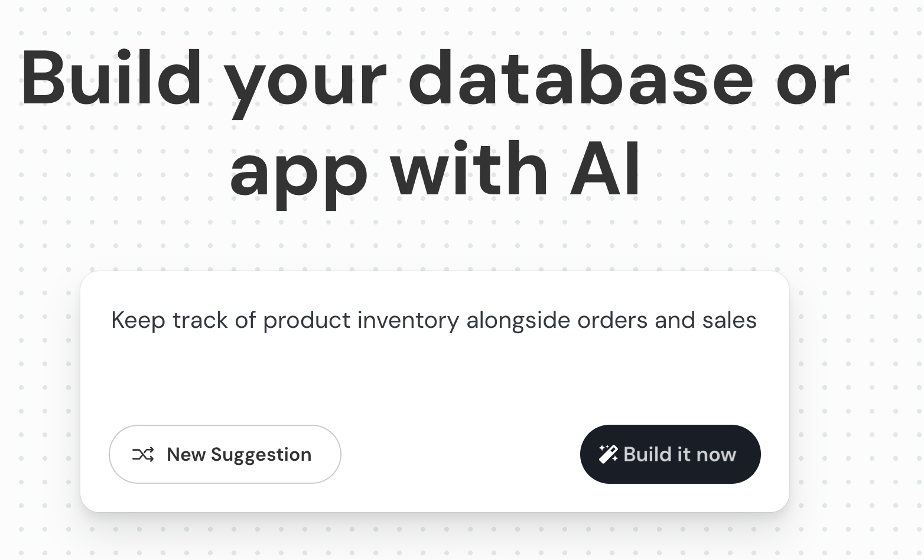Click the shuffle icon in New Suggestion
The width and height of the screenshot is (924, 560).
pyautogui.click(x=143, y=454)
